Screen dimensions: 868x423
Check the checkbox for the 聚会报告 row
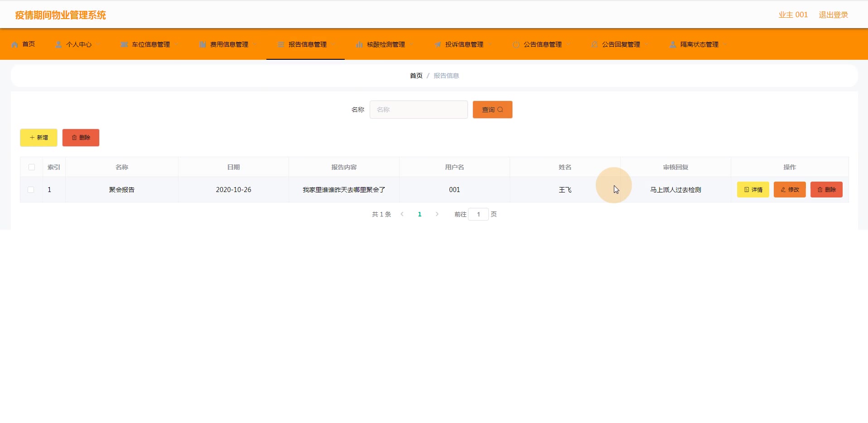[x=31, y=190]
